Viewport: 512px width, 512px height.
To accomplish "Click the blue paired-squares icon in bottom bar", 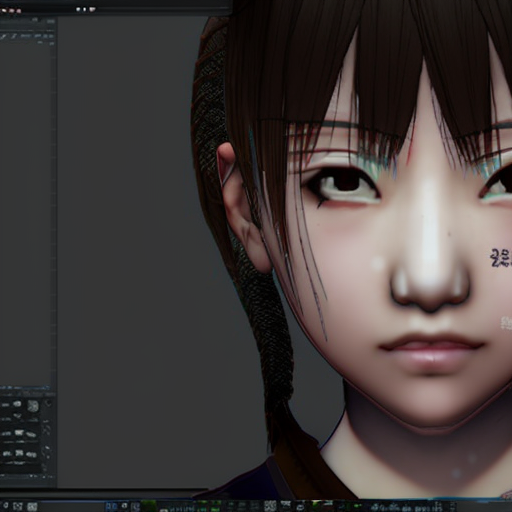I will click(x=111, y=506).
